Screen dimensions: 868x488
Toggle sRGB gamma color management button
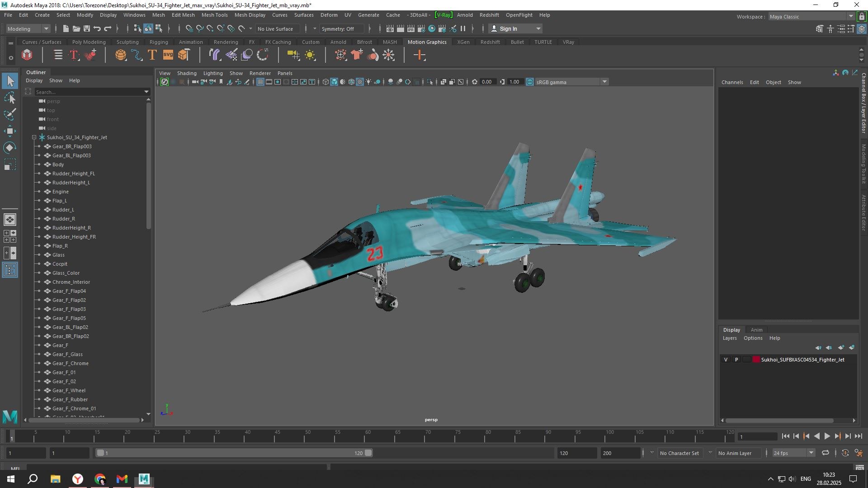pos(529,82)
